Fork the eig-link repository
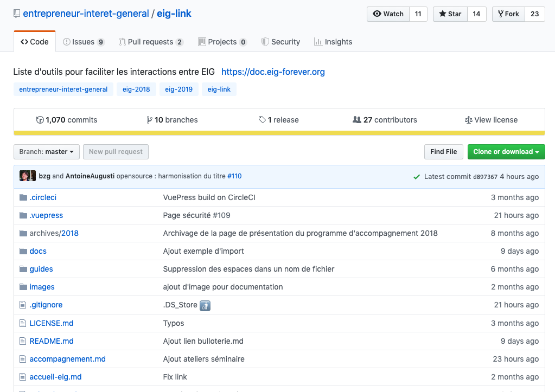This screenshot has width=555, height=392. pos(508,14)
